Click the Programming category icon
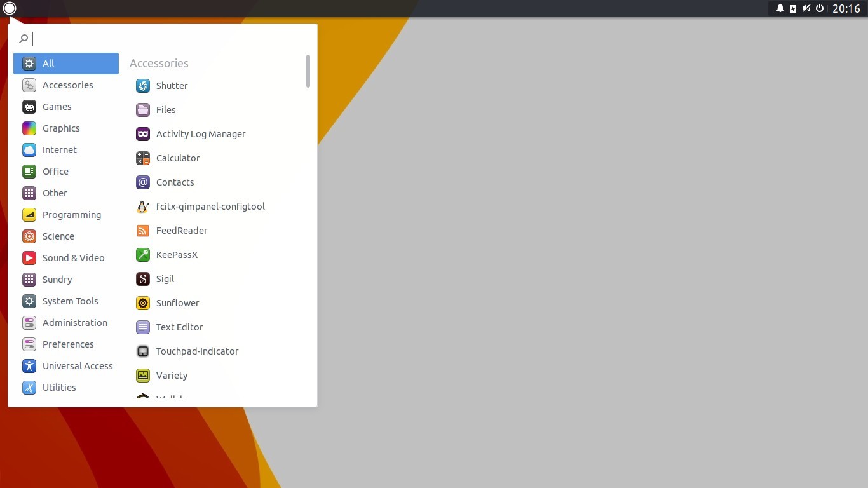Screen dimensions: 868x488 29,215
